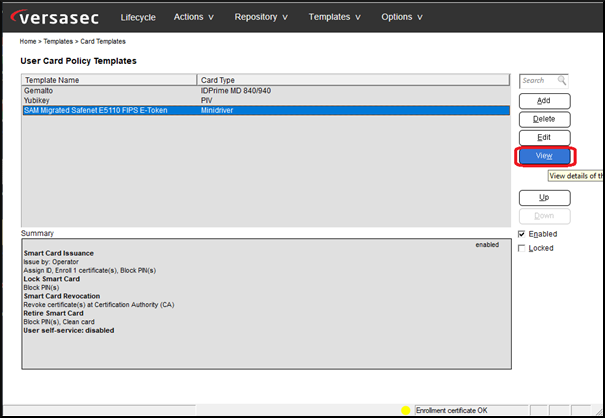Click the Edit button
Screen dimensions: 605x418
544,137
